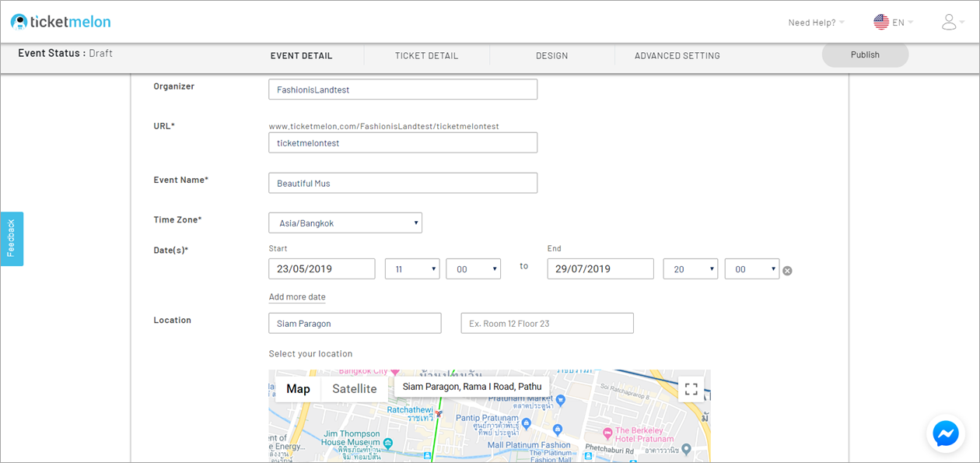The width and height of the screenshot is (980, 463).
Task: Open the Messenger chat bubble
Action: tap(946, 433)
